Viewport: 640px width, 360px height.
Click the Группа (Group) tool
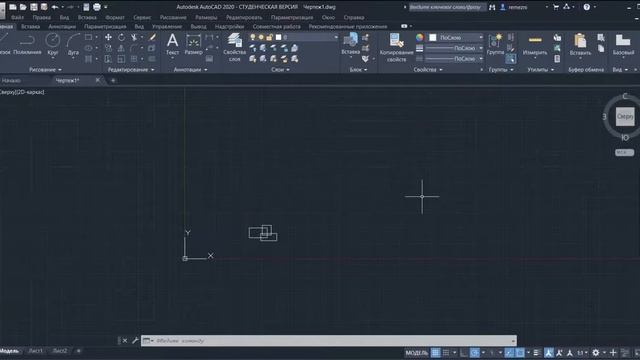click(x=495, y=44)
